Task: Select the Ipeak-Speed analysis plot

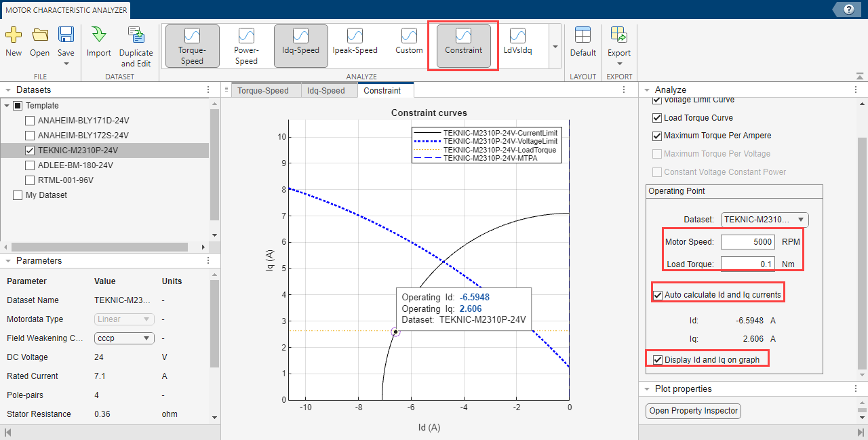Action: click(x=355, y=41)
